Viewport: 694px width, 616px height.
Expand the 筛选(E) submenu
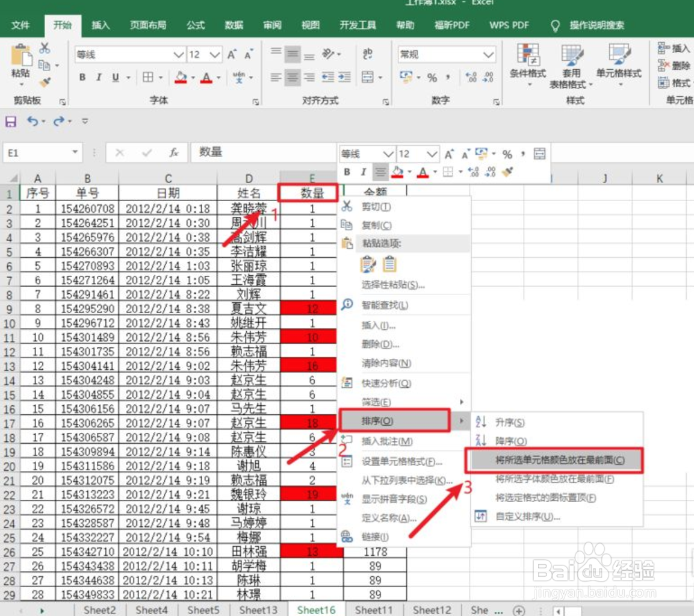(x=404, y=402)
